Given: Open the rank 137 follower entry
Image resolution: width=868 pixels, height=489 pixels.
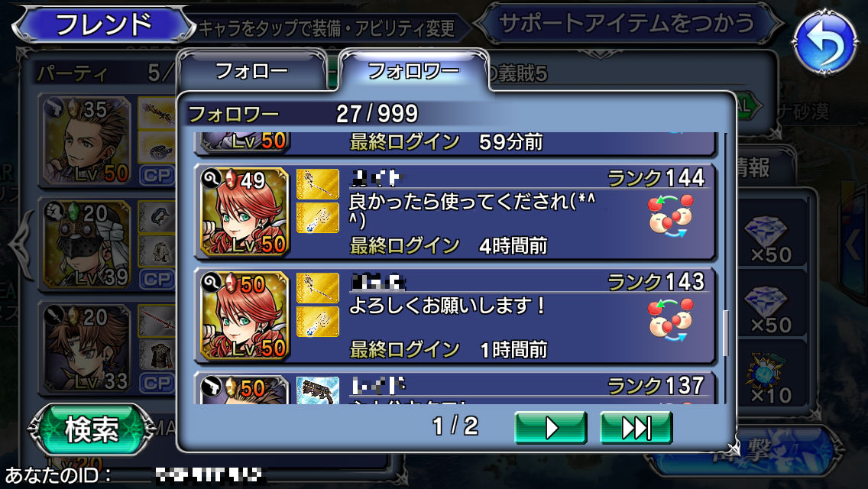Looking at the screenshot, I should pyautogui.click(x=455, y=389).
